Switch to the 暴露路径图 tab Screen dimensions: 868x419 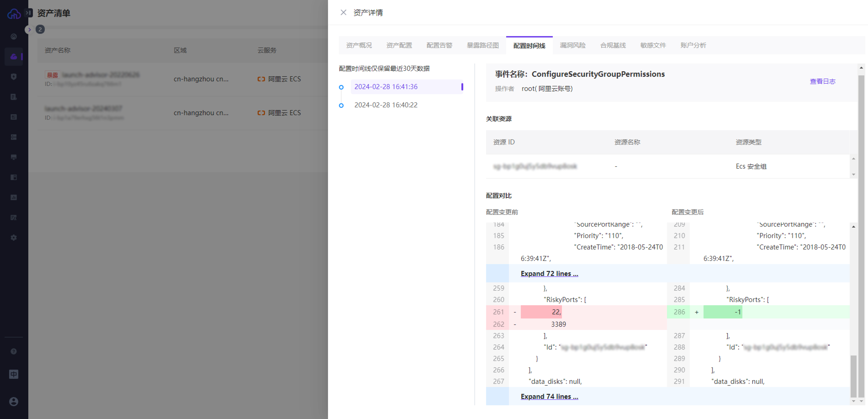[483, 46]
